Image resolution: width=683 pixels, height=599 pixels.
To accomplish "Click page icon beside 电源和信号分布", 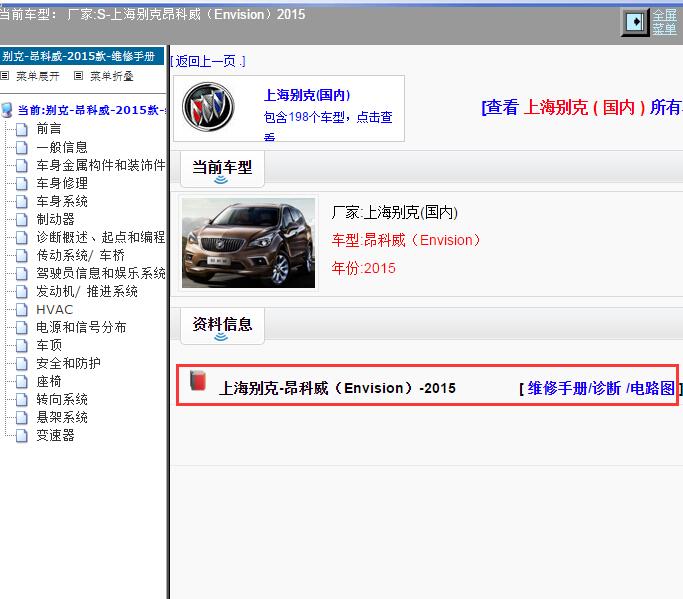I will point(22,328).
